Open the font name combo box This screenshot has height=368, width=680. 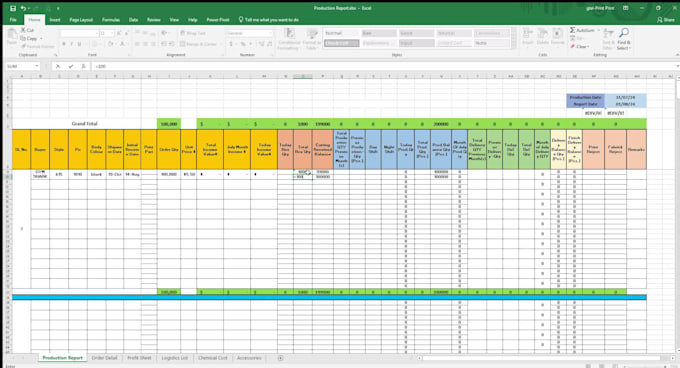[x=79, y=33]
